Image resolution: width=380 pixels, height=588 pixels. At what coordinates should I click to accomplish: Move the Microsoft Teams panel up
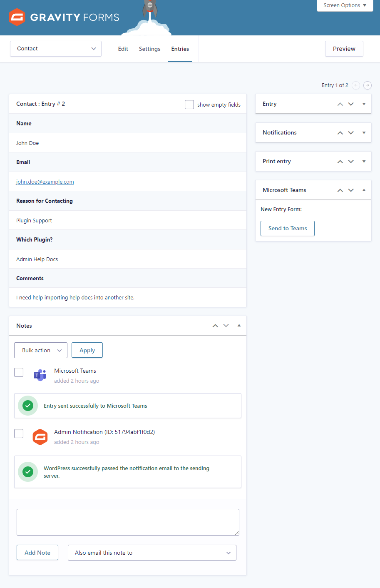pyautogui.click(x=340, y=190)
